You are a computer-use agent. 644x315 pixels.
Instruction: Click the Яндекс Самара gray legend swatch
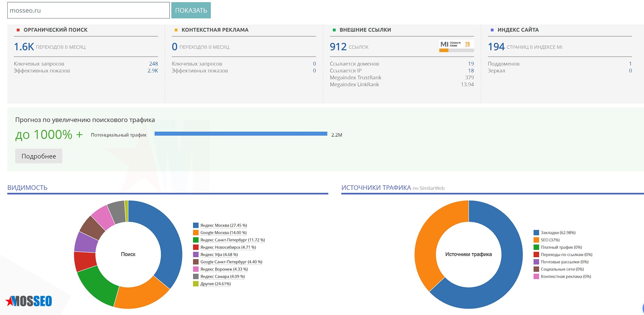point(196,276)
